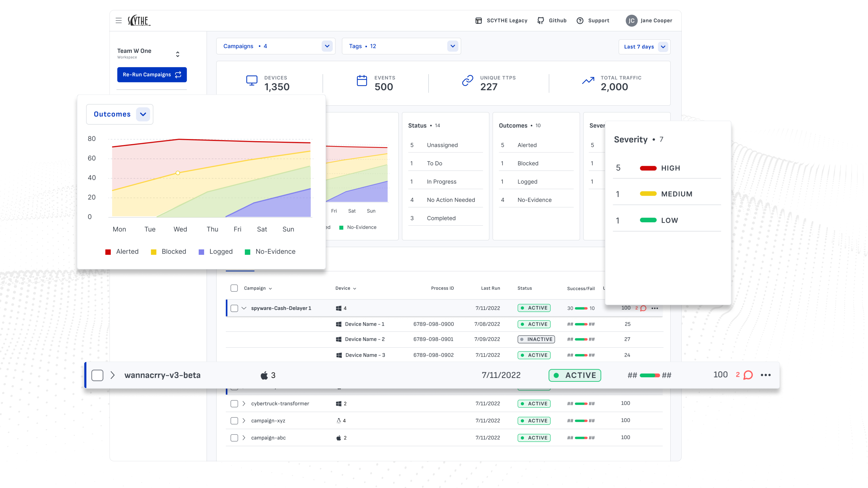Open comments icon on wannacrry-v3-beta row

[x=748, y=375]
